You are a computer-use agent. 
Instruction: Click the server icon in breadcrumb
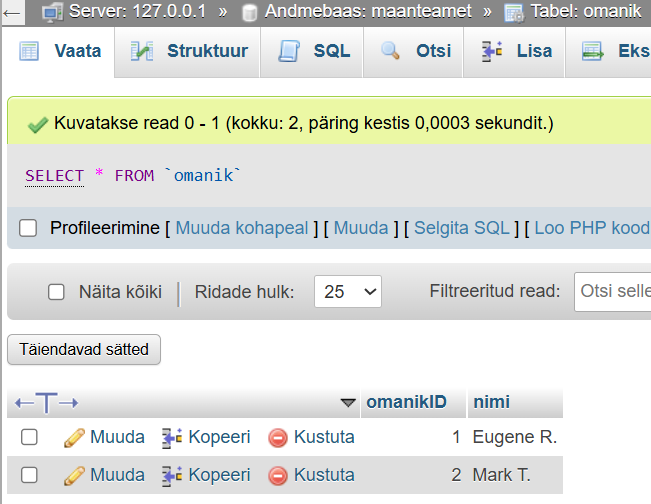coord(53,13)
